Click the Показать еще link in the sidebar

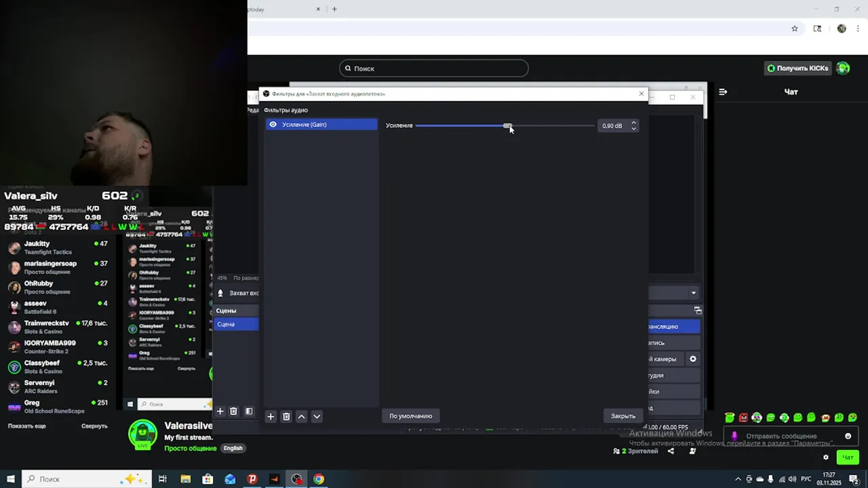point(27,426)
